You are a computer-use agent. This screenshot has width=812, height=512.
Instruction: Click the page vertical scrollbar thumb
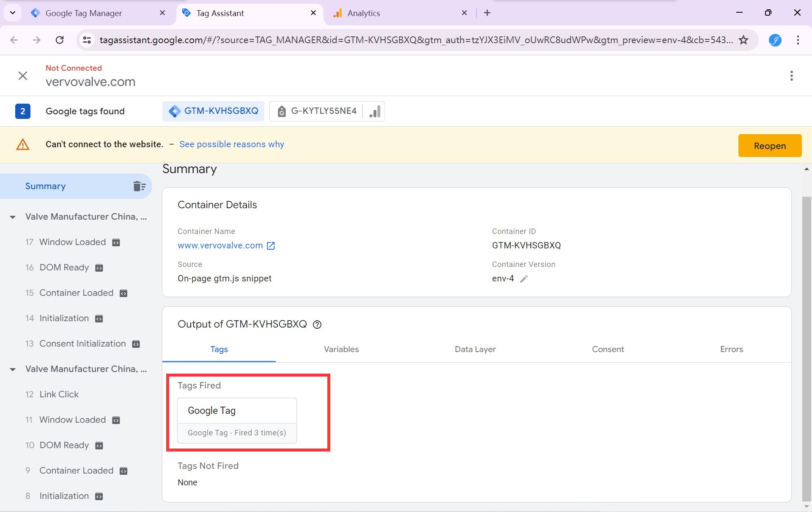point(807,349)
